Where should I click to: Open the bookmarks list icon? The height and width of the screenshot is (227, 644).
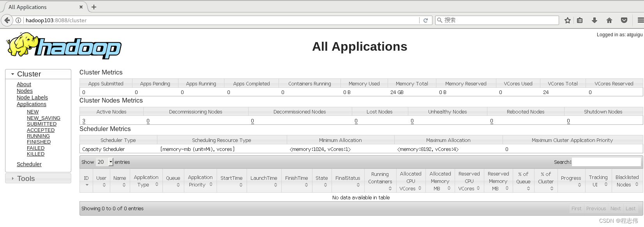pyautogui.click(x=580, y=20)
